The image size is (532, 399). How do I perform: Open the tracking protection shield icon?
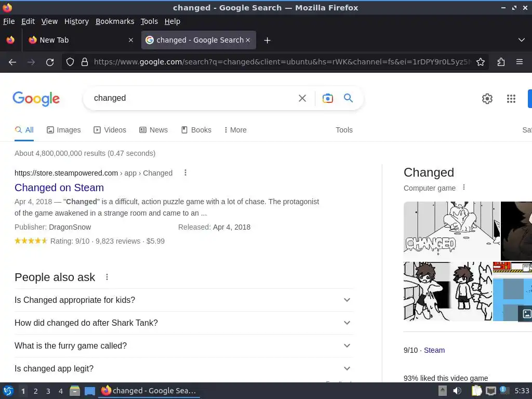coord(70,62)
